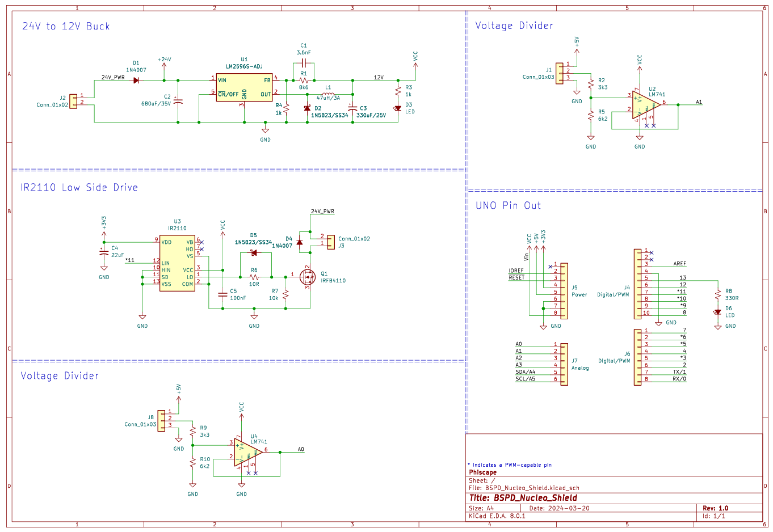Click the D2 1N5823/SS34 Schottky diode
Viewport: 773px width, 532px height.
click(307, 108)
